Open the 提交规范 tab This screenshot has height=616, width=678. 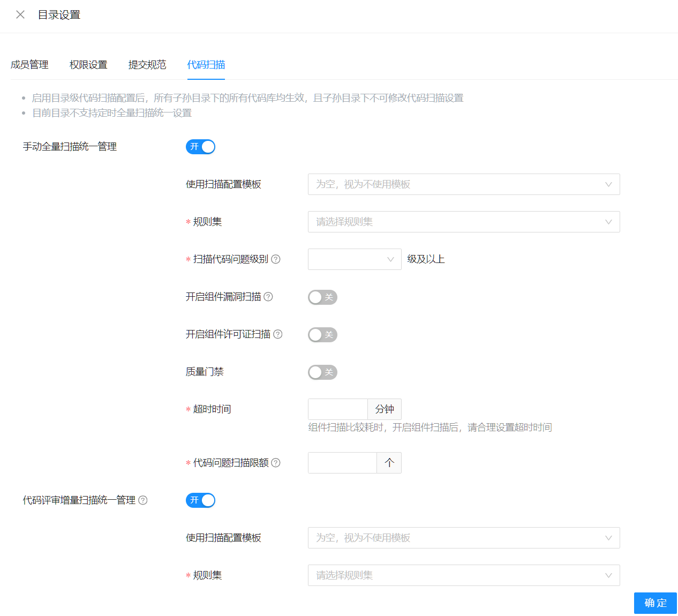tap(147, 65)
